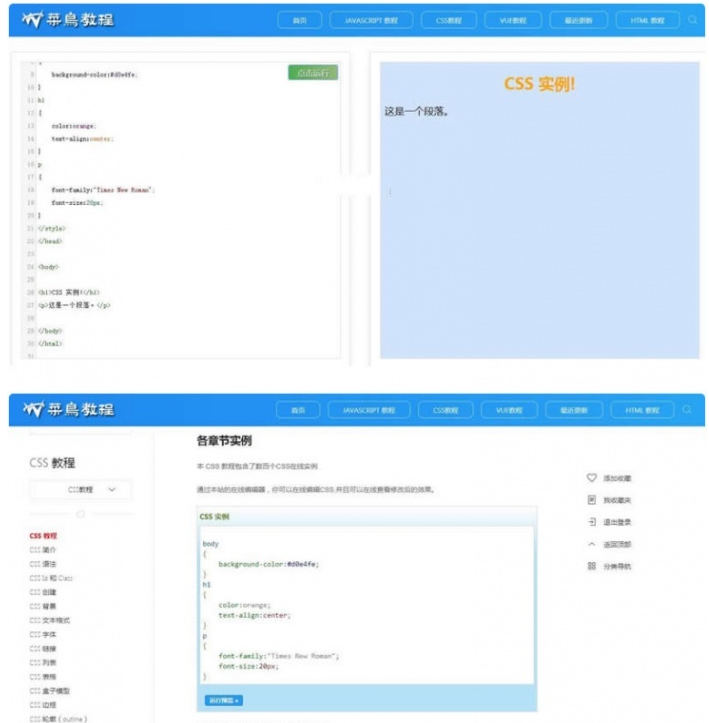
Task: Open HTML 教程 in the editor page navbar
Action: (647, 20)
